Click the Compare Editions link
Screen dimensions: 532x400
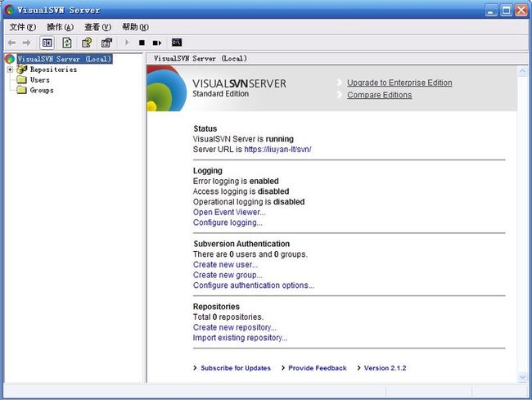pyautogui.click(x=379, y=95)
